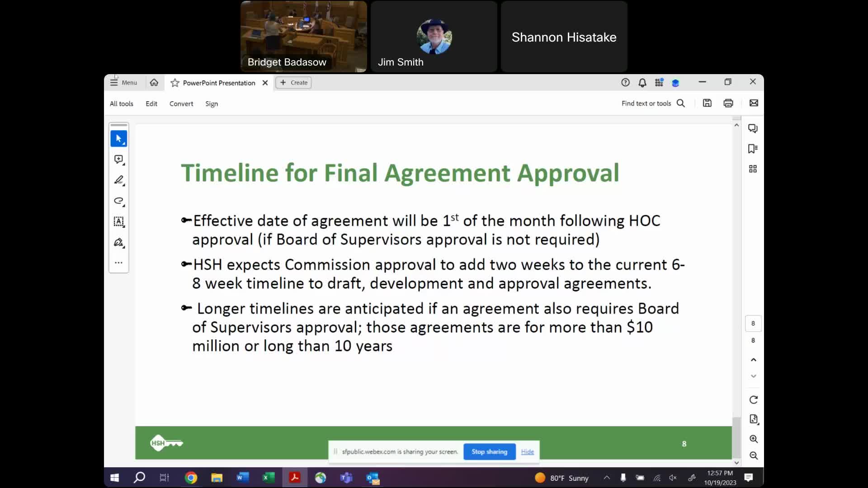Go to previous page with up chevron
The height and width of the screenshot is (488, 868).
753,360
